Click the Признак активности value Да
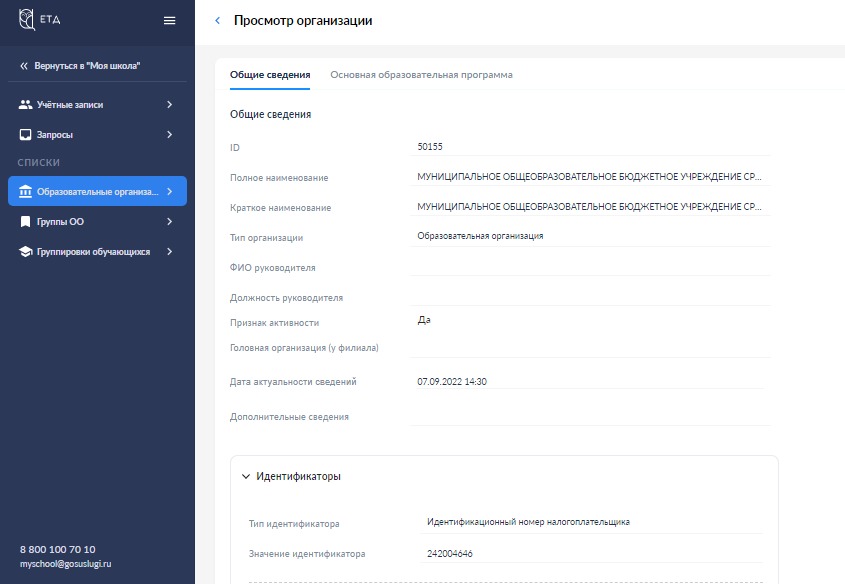 (424, 320)
